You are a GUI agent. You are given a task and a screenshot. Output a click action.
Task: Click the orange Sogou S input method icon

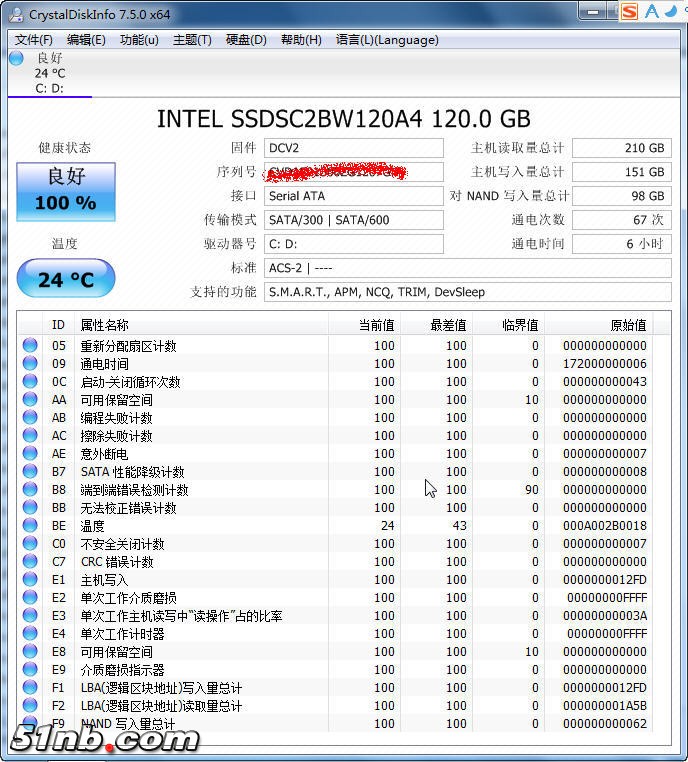(x=628, y=12)
